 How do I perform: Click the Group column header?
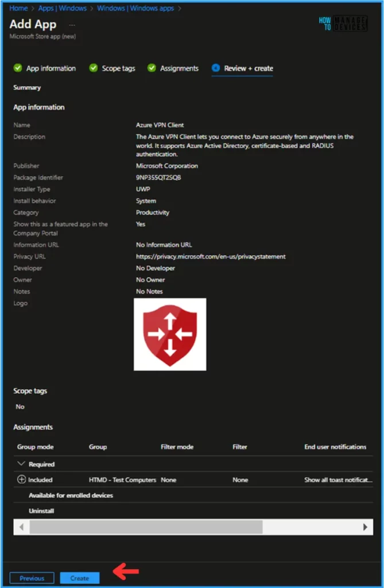[98, 447]
